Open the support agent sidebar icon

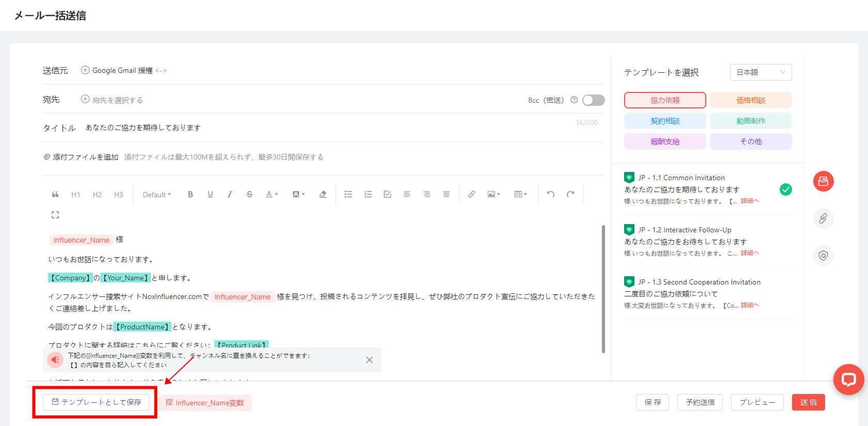(824, 256)
